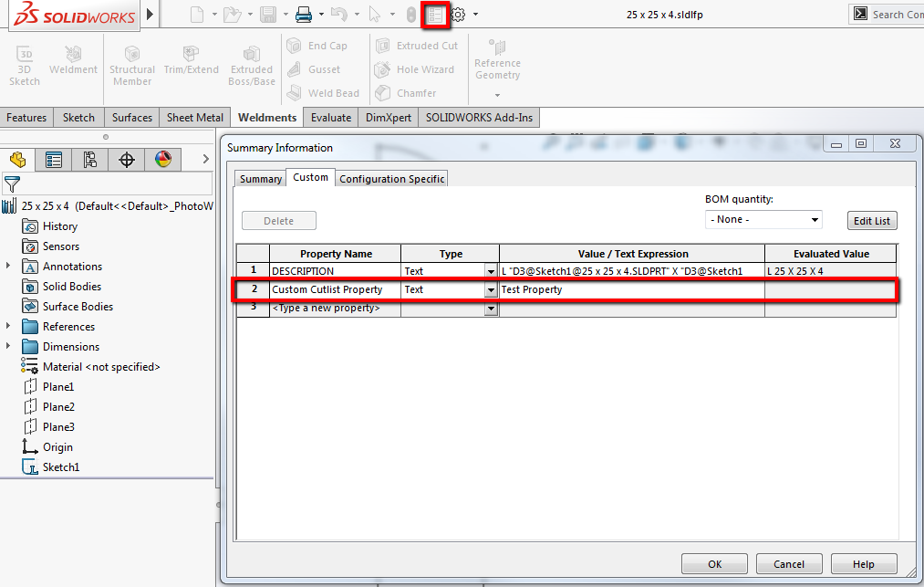The height and width of the screenshot is (587, 924).
Task: Click the Rebuild traffic light icon
Action: click(x=411, y=15)
